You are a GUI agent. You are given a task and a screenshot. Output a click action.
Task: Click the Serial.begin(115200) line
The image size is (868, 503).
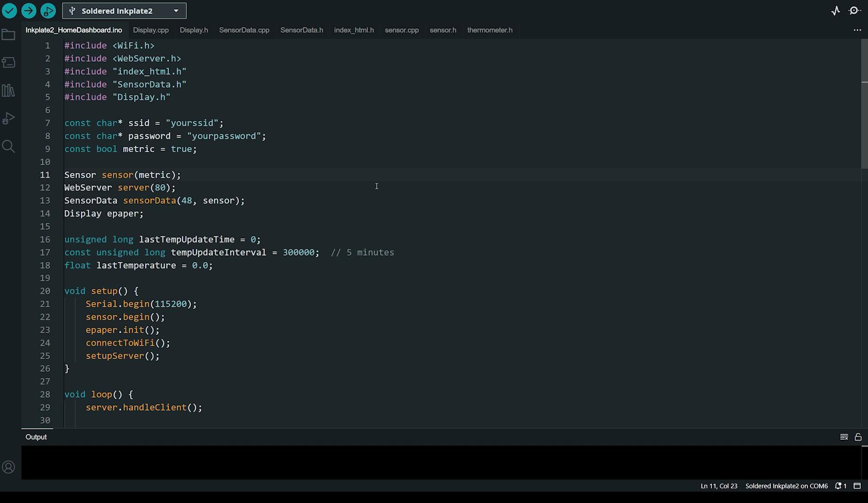pyautogui.click(x=141, y=304)
